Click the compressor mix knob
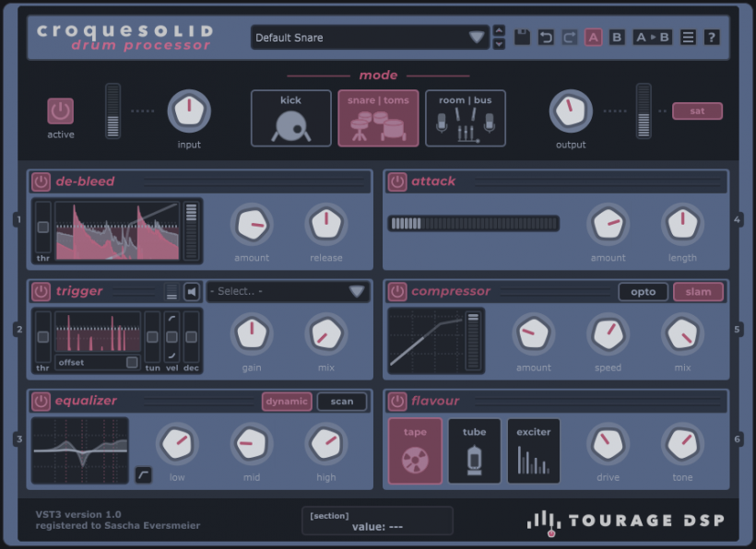756x549 pixels. [683, 334]
